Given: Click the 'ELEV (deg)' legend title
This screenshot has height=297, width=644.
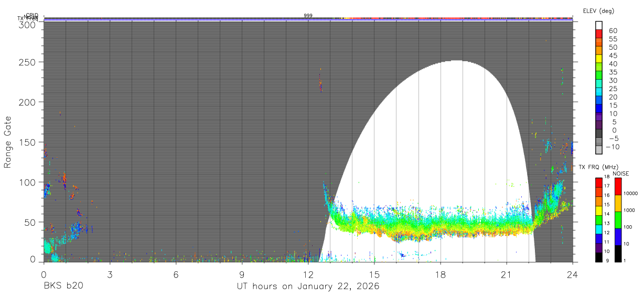Looking at the screenshot, I should point(598,10).
